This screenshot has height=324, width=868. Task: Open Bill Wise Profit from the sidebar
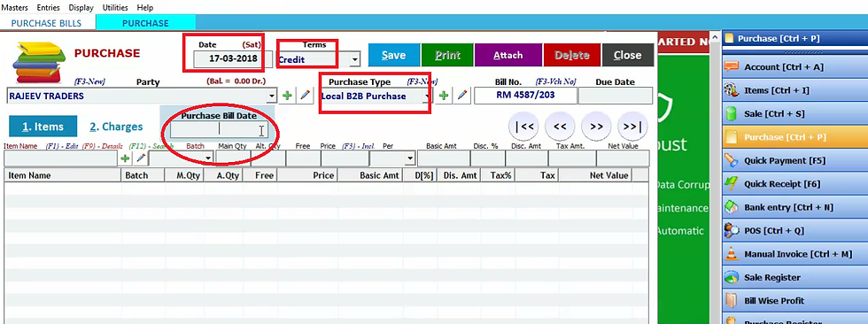[x=795, y=301]
